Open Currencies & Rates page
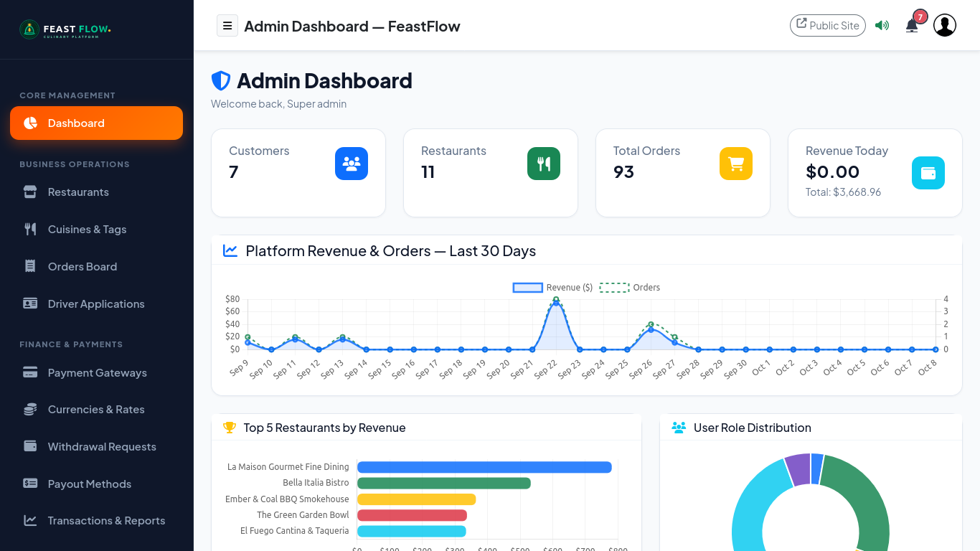The image size is (980, 551). pos(96,410)
